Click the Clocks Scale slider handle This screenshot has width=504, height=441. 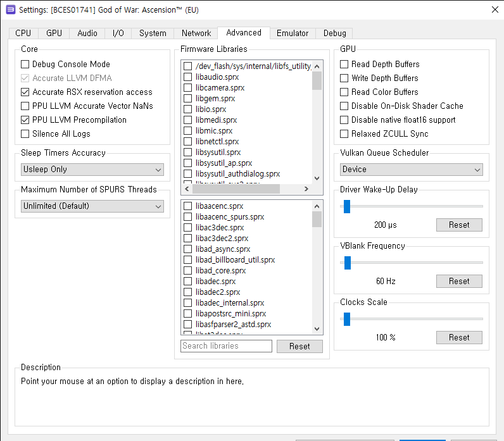(347, 319)
